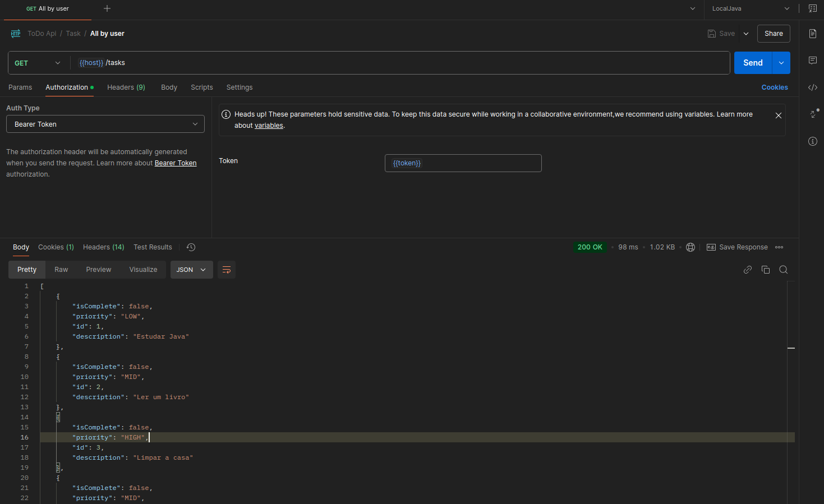The image size is (824, 504).
Task: Click Save Response button
Action: click(x=737, y=247)
